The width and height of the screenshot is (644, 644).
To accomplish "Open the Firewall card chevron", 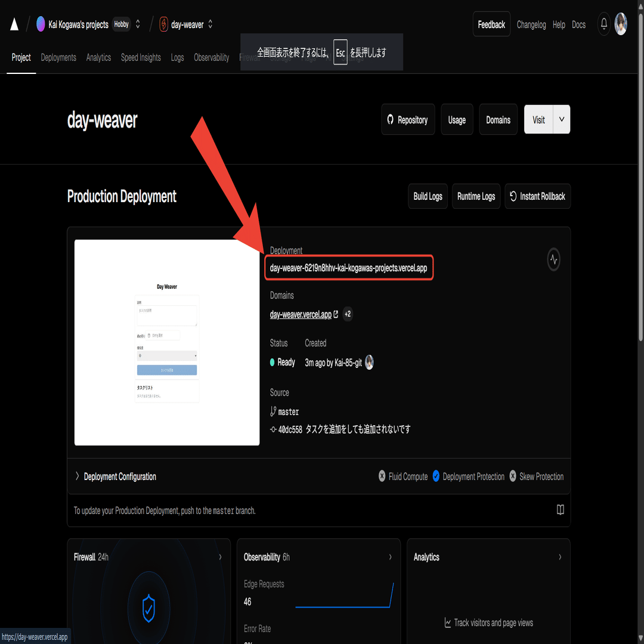I will 220,557.
